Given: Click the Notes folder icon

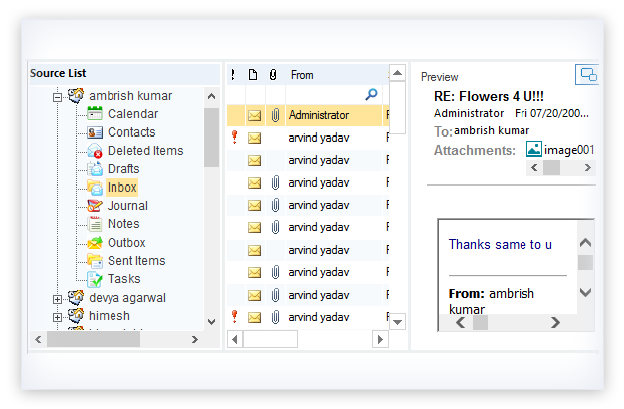Looking at the screenshot, I should [x=95, y=224].
